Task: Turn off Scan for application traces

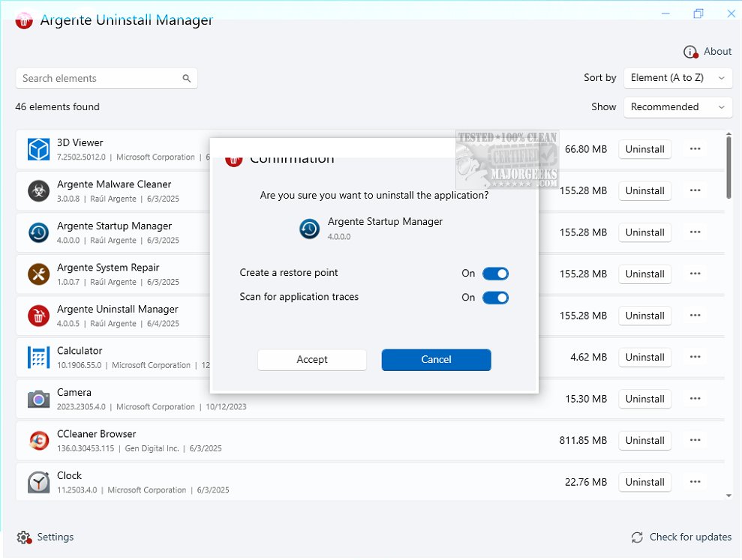Action: tap(495, 298)
